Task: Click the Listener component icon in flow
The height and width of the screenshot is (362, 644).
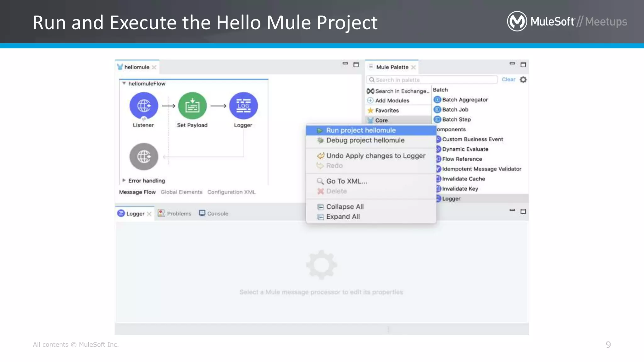Action: click(144, 106)
